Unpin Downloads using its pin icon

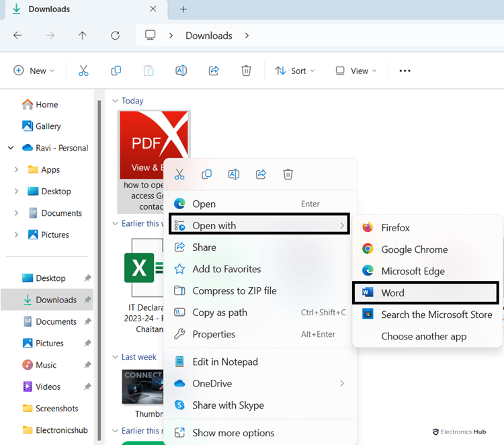87,300
